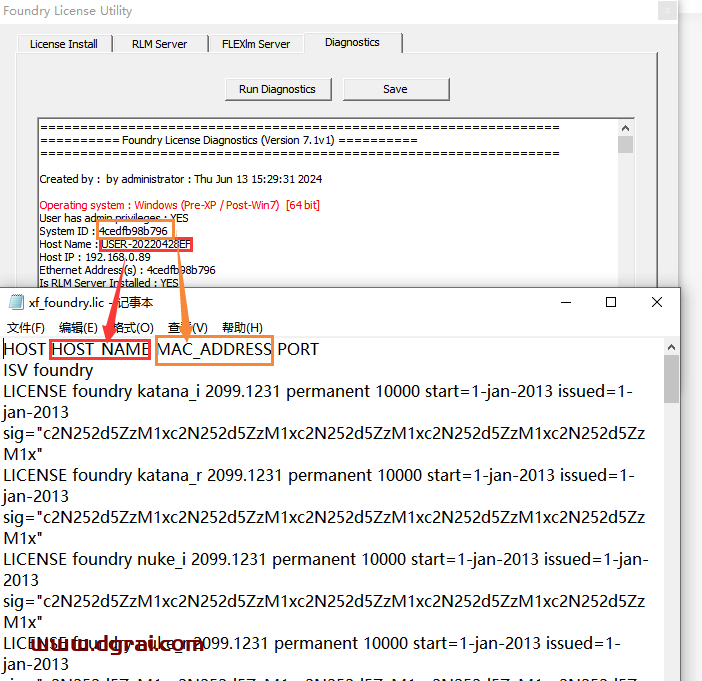
Task: Close the xf_foundry.lic Notepad window
Action: [x=656, y=303]
